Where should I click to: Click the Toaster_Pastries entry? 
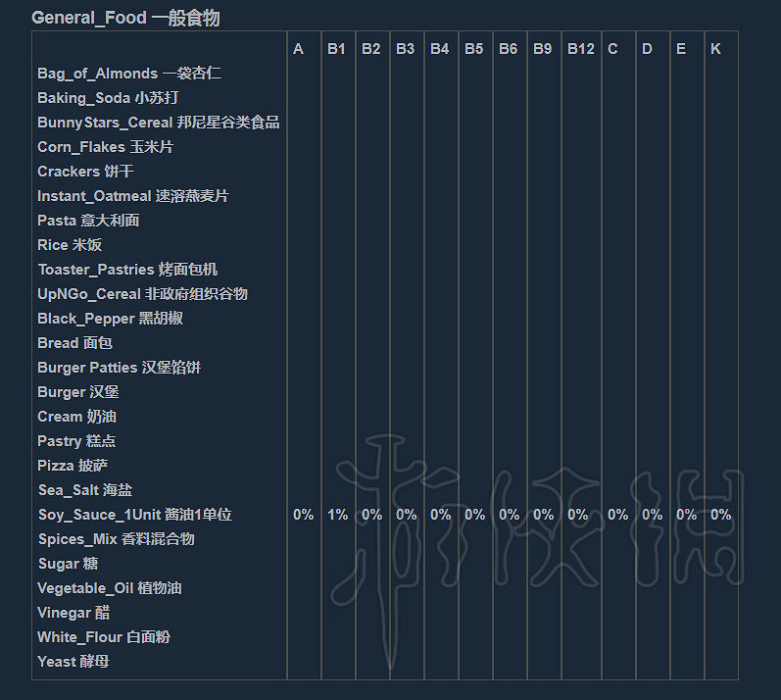(x=127, y=270)
